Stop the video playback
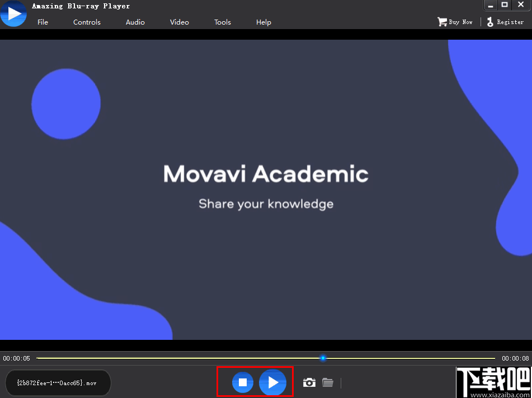 click(243, 382)
